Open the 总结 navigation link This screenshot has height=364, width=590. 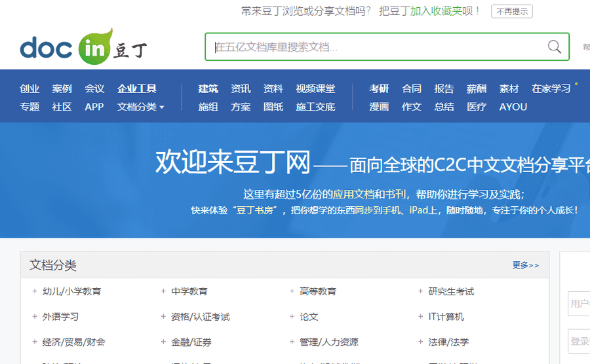point(444,107)
